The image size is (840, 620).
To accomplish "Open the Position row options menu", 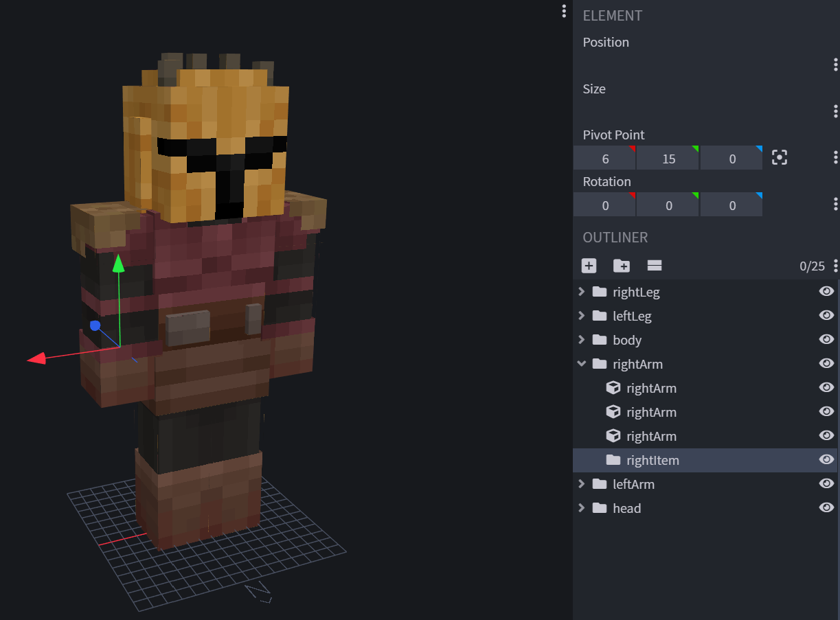I will click(x=835, y=65).
